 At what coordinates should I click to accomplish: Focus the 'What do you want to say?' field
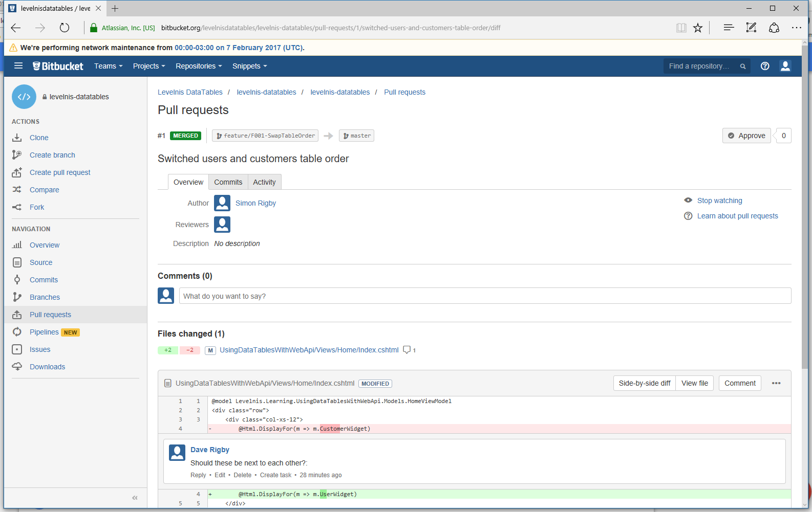point(485,296)
